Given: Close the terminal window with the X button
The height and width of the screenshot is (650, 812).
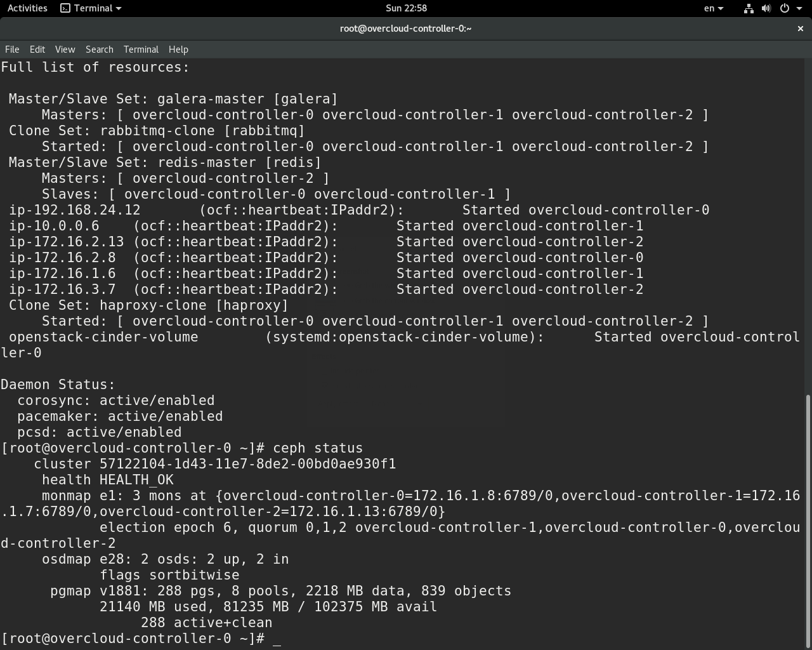Looking at the screenshot, I should (x=800, y=29).
